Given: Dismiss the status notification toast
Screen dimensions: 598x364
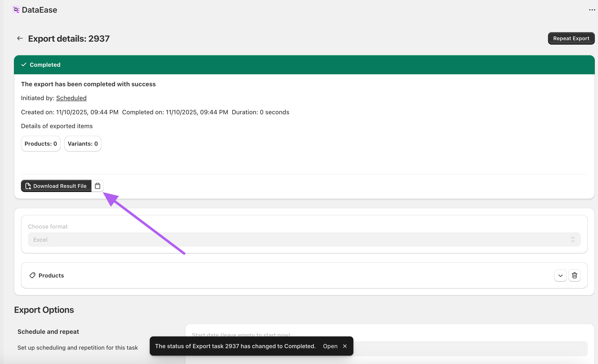Looking at the screenshot, I should click(345, 346).
